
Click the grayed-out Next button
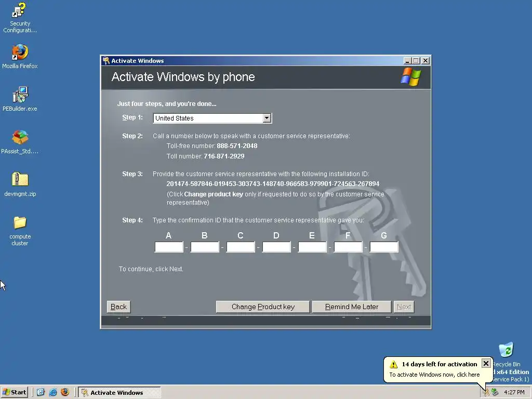click(404, 307)
